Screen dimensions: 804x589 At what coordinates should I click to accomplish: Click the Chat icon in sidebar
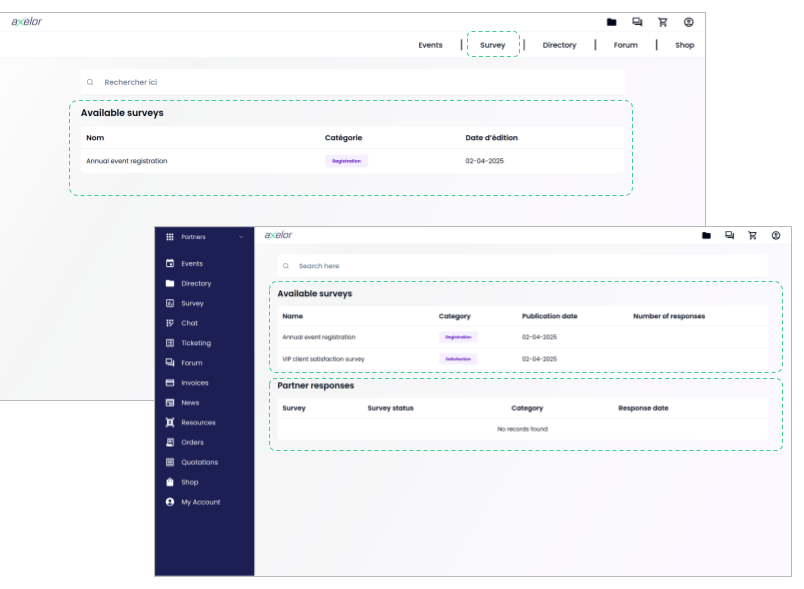click(x=170, y=323)
